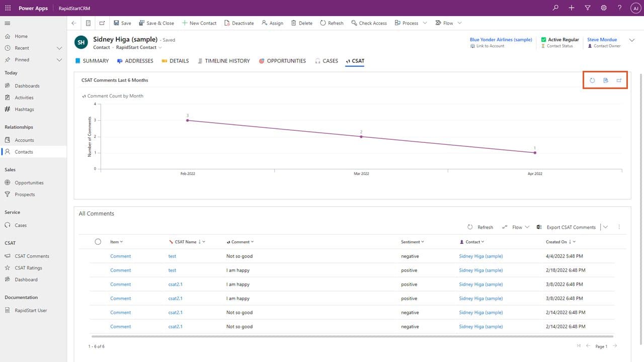Expand the Recent navigation section
This screenshot has width=644, height=362.
pyautogui.click(x=59, y=48)
